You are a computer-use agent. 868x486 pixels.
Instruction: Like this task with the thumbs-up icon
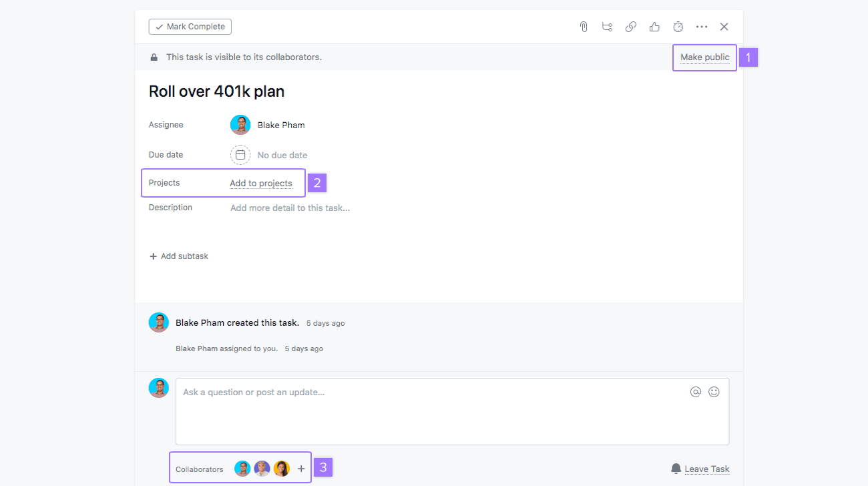tap(654, 27)
